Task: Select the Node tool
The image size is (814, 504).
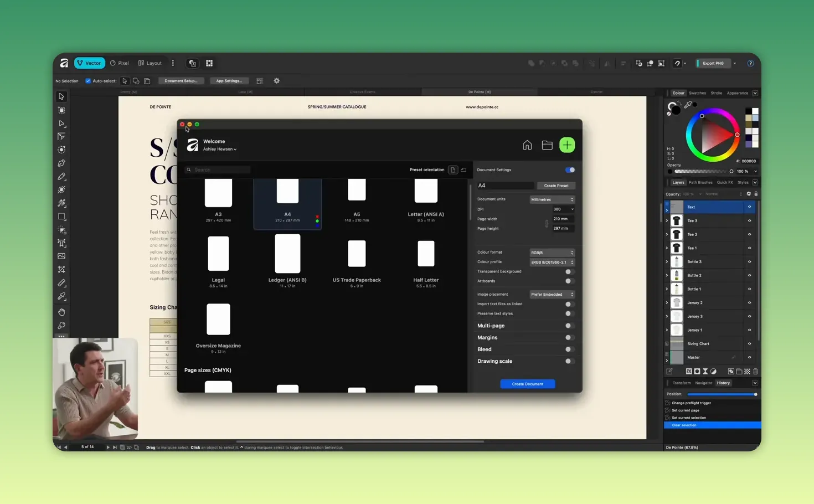Action: pos(61,124)
